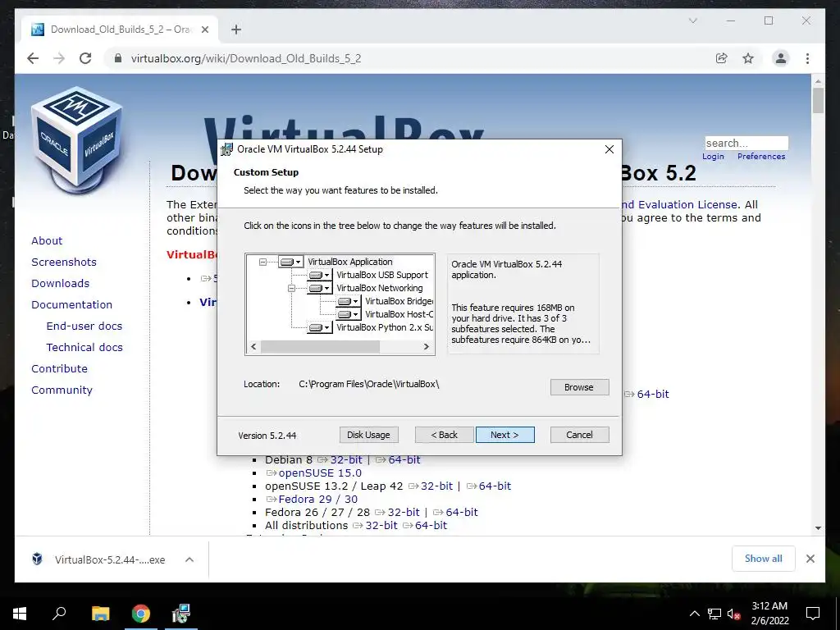Open the Login link
The width and height of the screenshot is (840, 630).
click(713, 157)
